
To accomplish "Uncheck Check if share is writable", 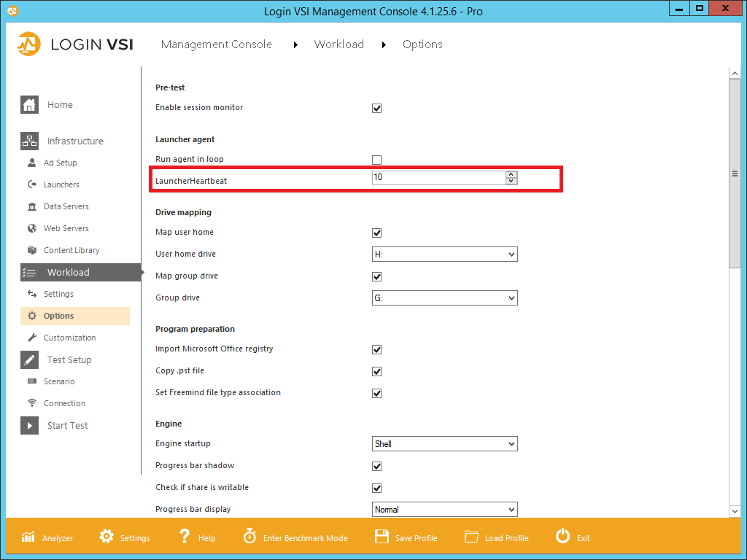I will point(377,488).
